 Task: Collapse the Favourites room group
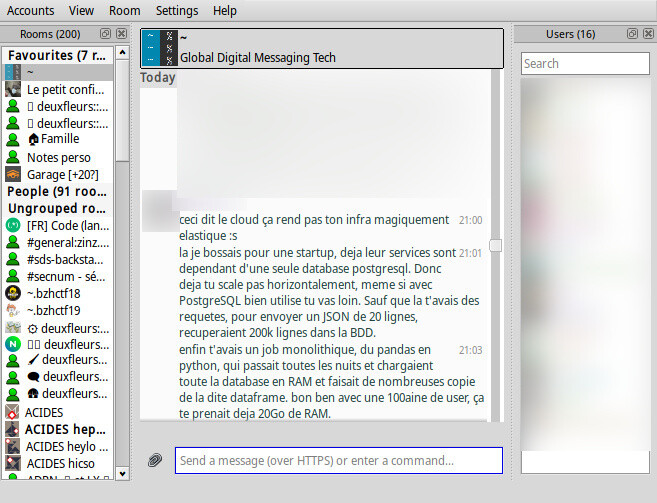tap(57, 55)
